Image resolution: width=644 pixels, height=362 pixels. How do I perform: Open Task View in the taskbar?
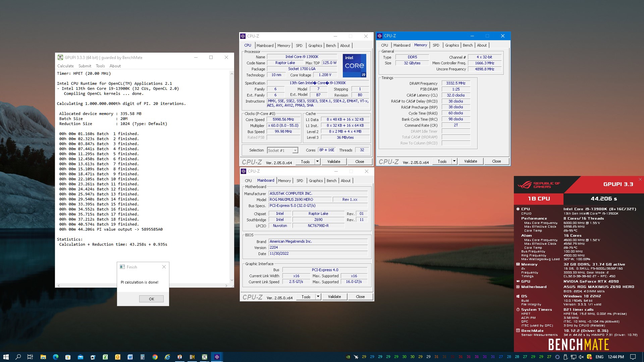coord(30,357)
